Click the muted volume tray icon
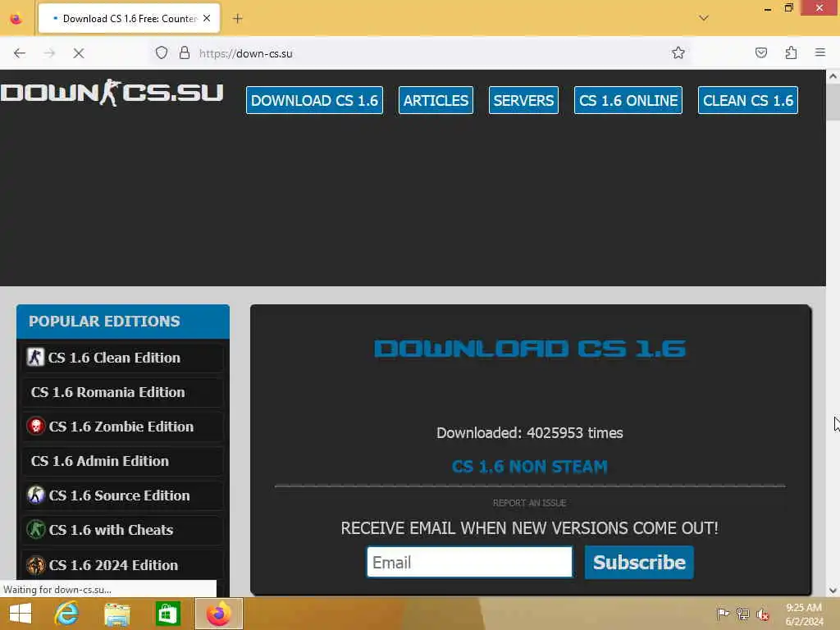Image resolution: width=840 pixels, height=630 pixels. (x=763, y=614)
